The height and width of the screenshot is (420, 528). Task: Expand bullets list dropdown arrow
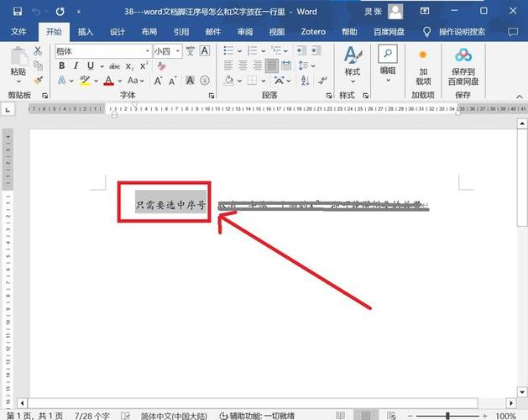tap(240, 51)
